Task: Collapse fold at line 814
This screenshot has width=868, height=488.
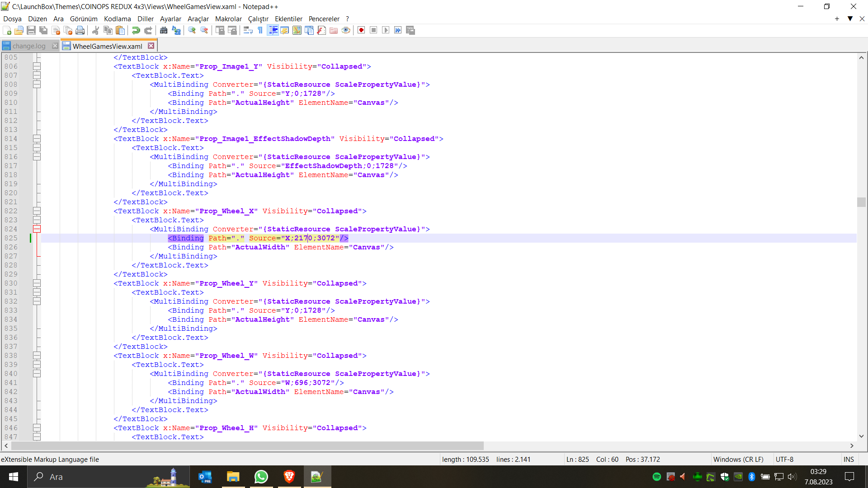Action: pos(37,139)
